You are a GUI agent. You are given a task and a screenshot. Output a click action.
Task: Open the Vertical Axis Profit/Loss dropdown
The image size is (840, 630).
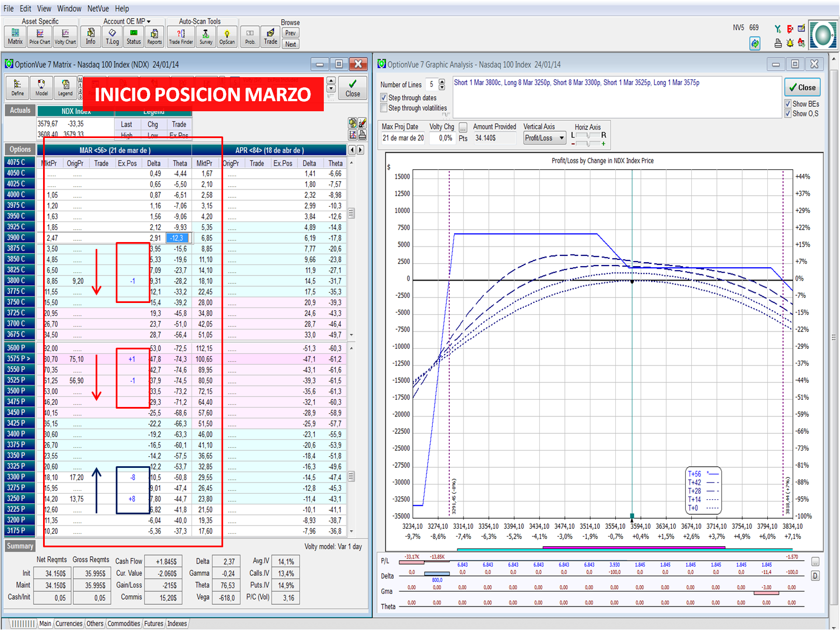[545, 138]
